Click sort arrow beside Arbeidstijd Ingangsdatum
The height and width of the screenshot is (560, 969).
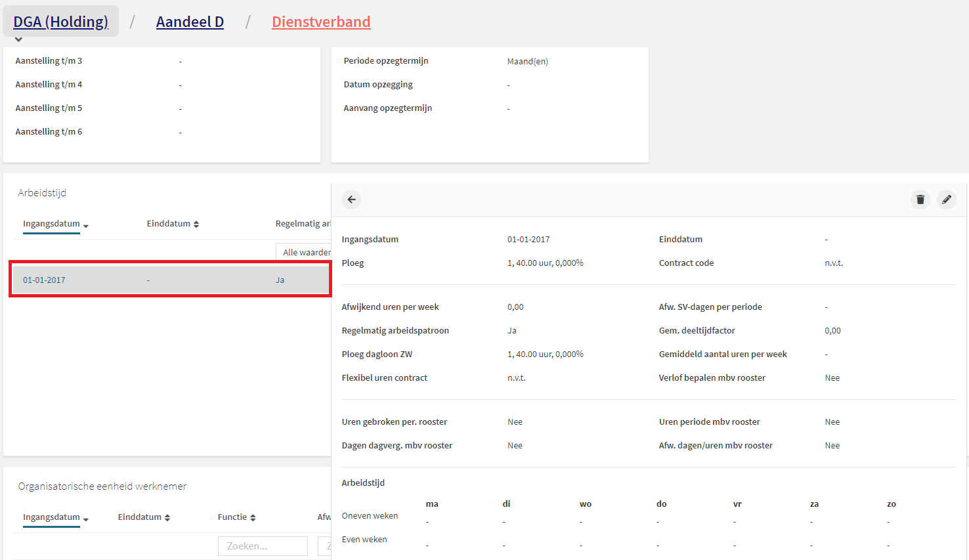86,225
